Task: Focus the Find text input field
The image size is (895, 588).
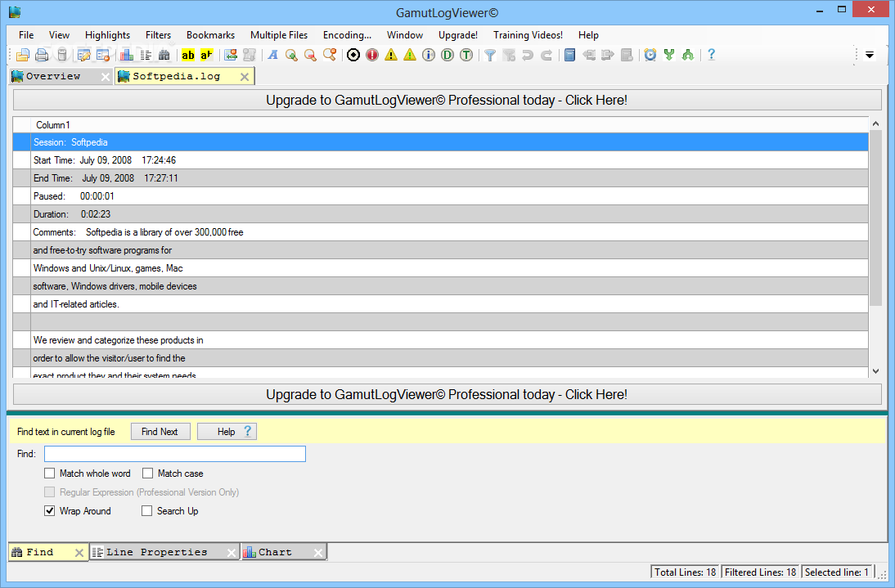Action: tap(174, 454)
